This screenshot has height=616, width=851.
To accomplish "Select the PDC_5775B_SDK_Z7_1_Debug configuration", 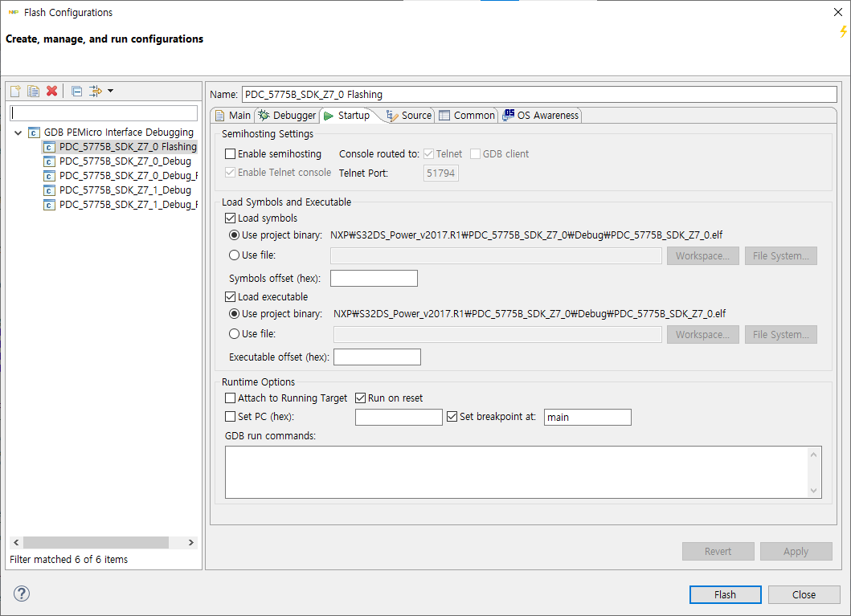I will coord(125,190).
